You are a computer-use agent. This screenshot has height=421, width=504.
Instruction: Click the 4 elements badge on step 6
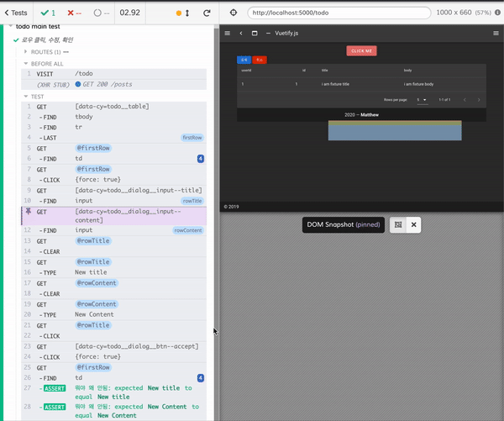coord(201,159)
